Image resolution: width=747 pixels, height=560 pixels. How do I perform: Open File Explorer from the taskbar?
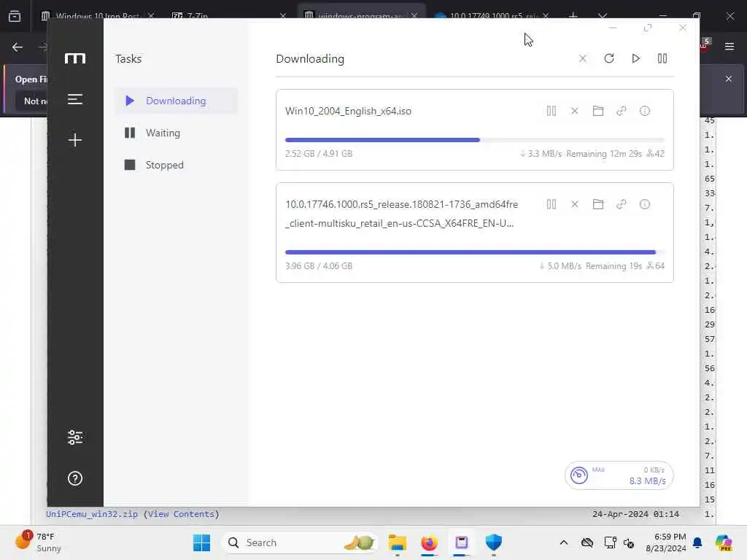pyautogui.click(x=397, y=542)
